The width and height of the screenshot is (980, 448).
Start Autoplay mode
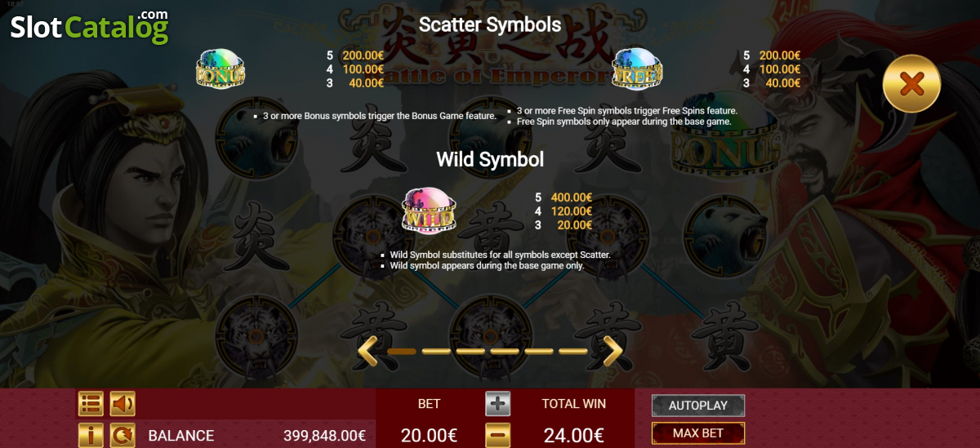[x=698, y=406]
